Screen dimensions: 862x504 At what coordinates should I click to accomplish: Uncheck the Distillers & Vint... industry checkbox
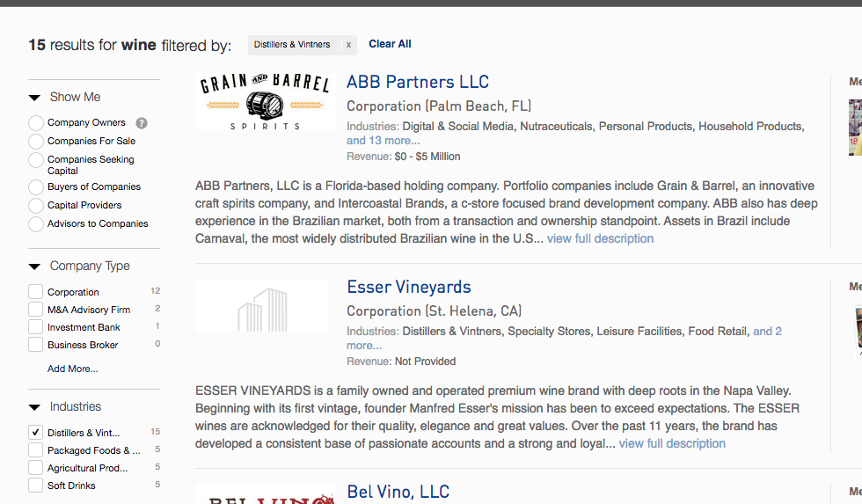(36, 433)
